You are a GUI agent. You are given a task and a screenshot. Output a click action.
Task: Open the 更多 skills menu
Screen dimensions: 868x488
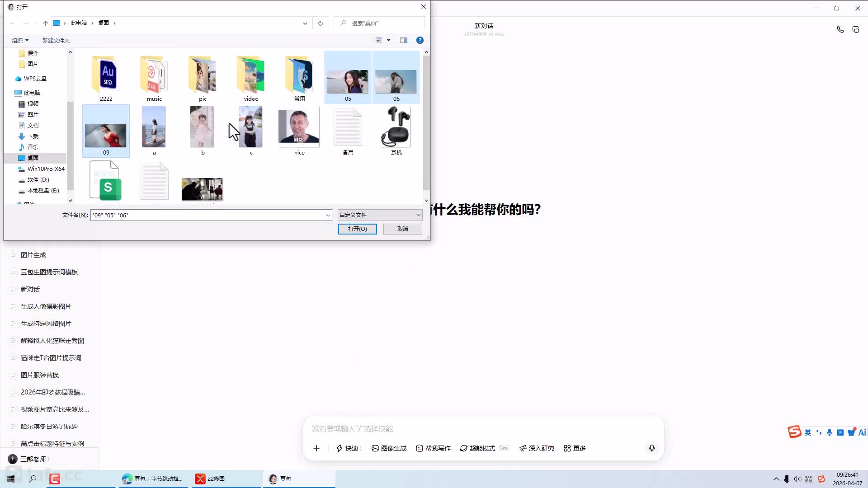(575, 448)
